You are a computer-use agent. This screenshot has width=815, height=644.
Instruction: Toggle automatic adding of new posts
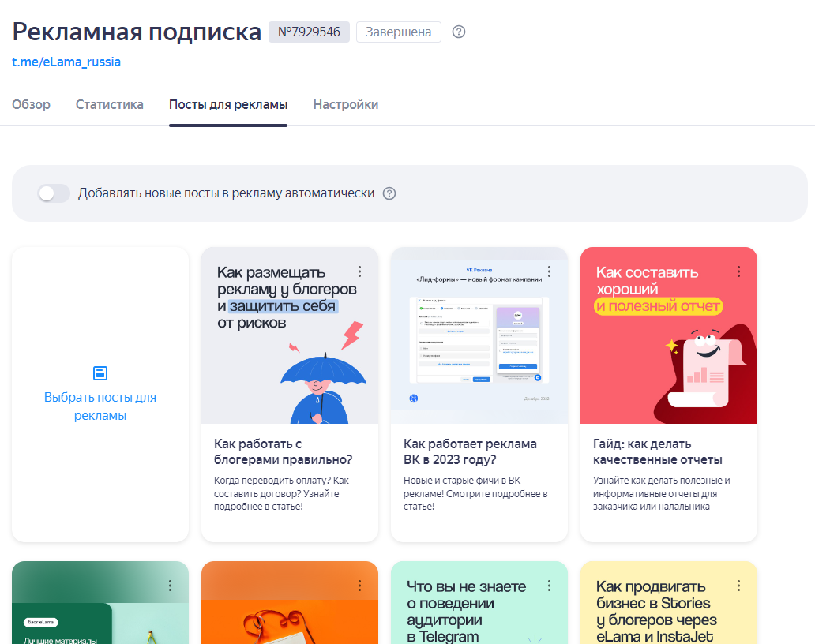[54, 193]
